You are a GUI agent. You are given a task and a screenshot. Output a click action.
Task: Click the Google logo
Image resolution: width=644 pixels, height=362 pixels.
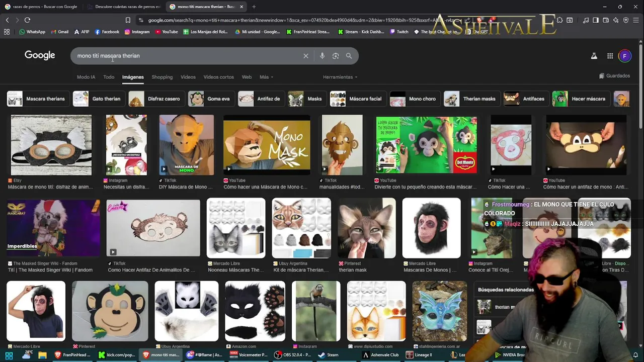pos(40,55)
